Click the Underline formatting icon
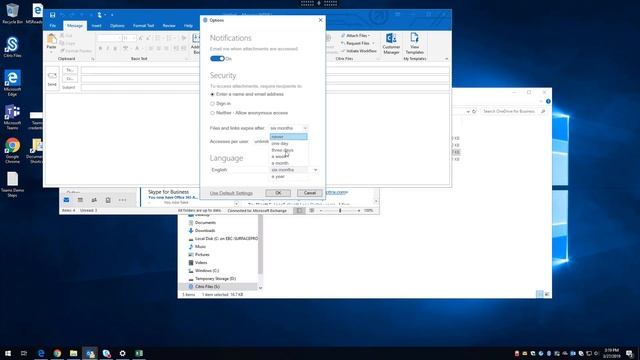 pyautogui.click(x=115, y=49)
